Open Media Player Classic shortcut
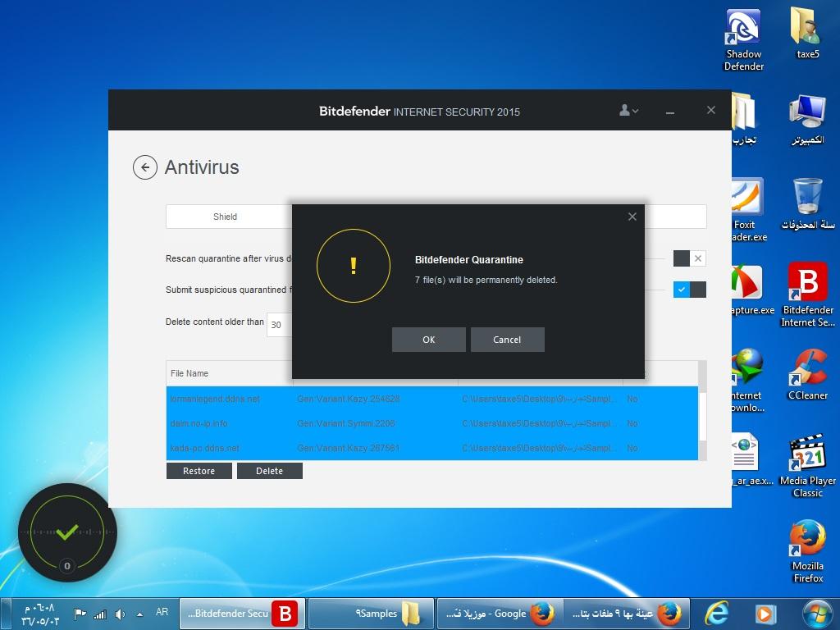 point(807,466)
